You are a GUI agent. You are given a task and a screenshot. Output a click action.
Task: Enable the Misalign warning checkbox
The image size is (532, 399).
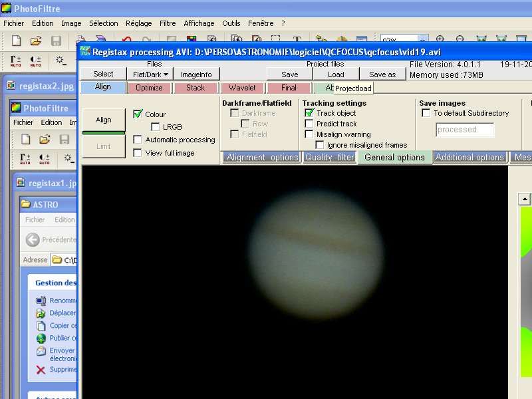tap(309, 134)
